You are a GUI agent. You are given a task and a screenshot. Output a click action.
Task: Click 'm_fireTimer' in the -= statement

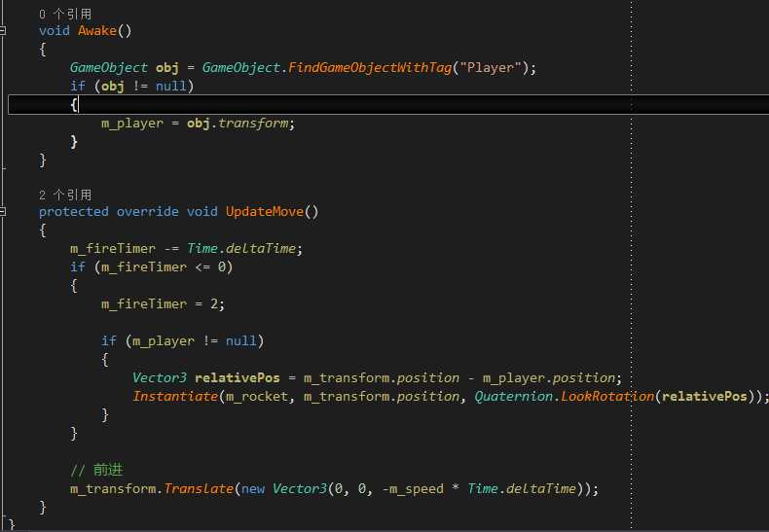pyautogui.click(x=113, y=249)
